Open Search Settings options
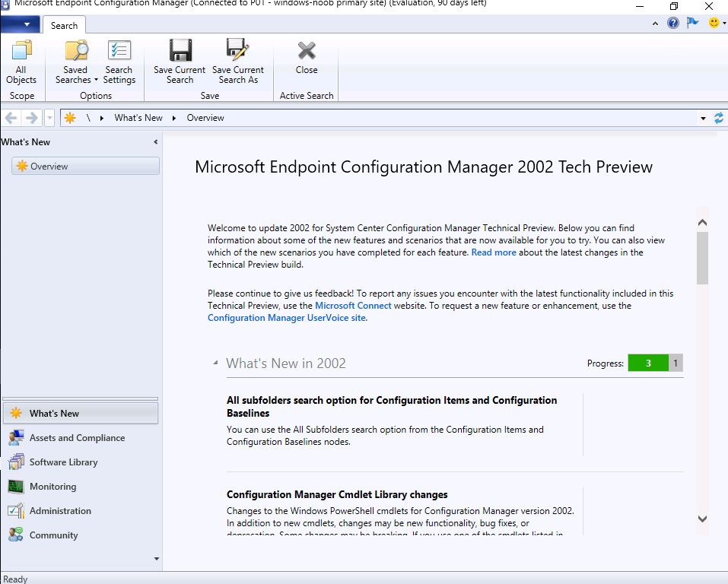Screen dimensions: 728x584 119,62
